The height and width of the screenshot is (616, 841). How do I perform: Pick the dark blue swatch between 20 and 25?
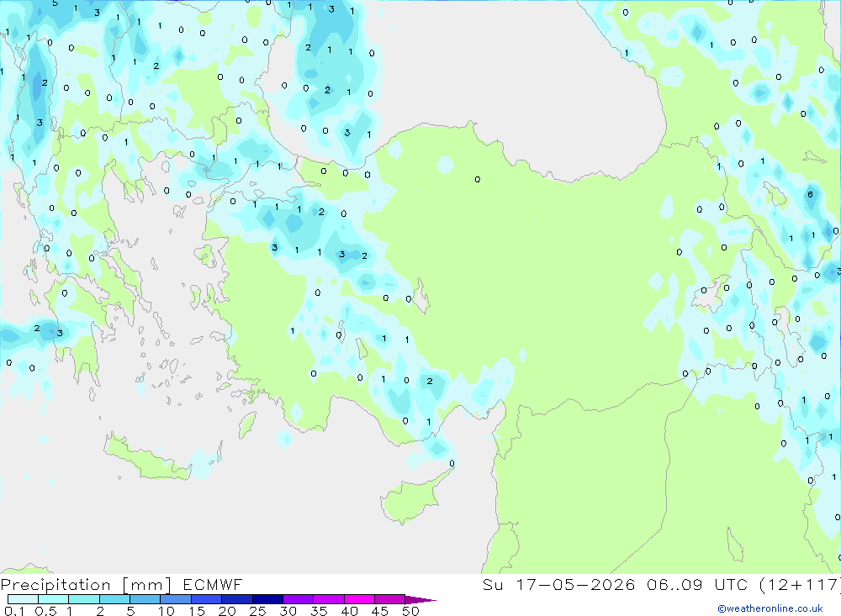point(236,599)
